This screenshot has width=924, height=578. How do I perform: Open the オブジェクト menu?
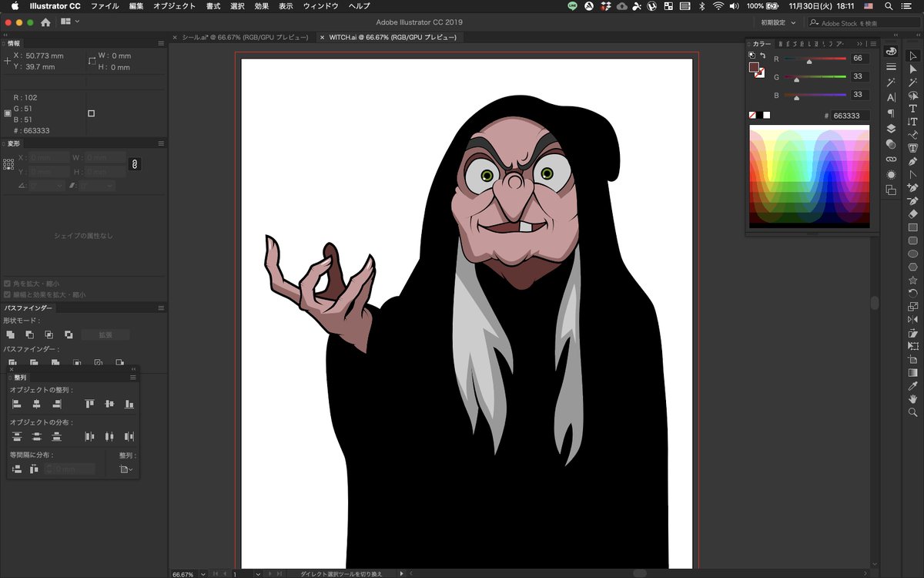pyautogui.click(x=175, y=5)
